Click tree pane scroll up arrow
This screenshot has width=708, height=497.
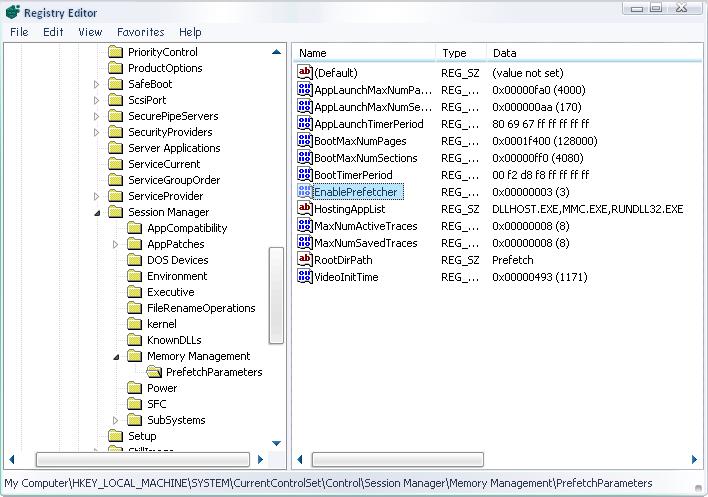276,52
